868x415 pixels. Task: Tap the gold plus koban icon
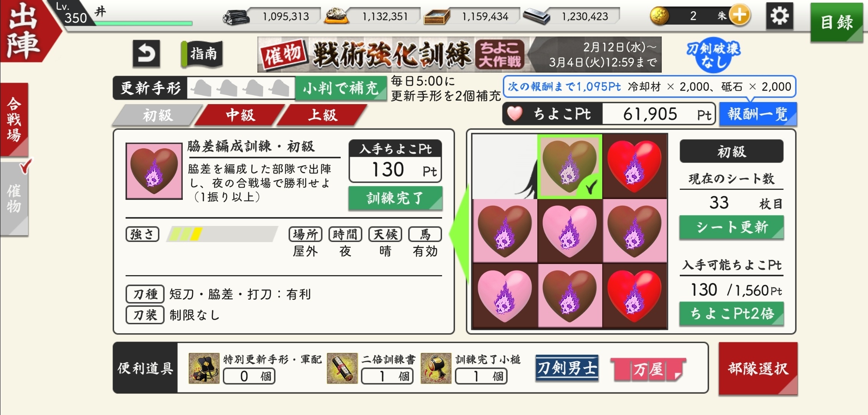(739, 16)
